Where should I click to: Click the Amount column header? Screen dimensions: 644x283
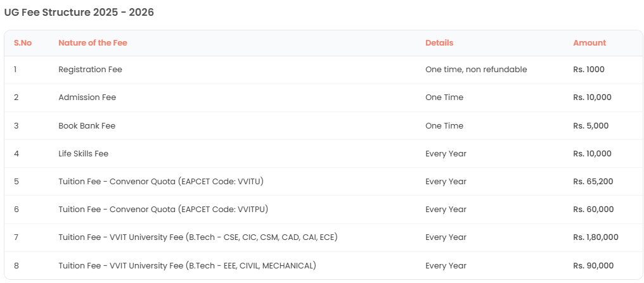(x=589, y=43)
